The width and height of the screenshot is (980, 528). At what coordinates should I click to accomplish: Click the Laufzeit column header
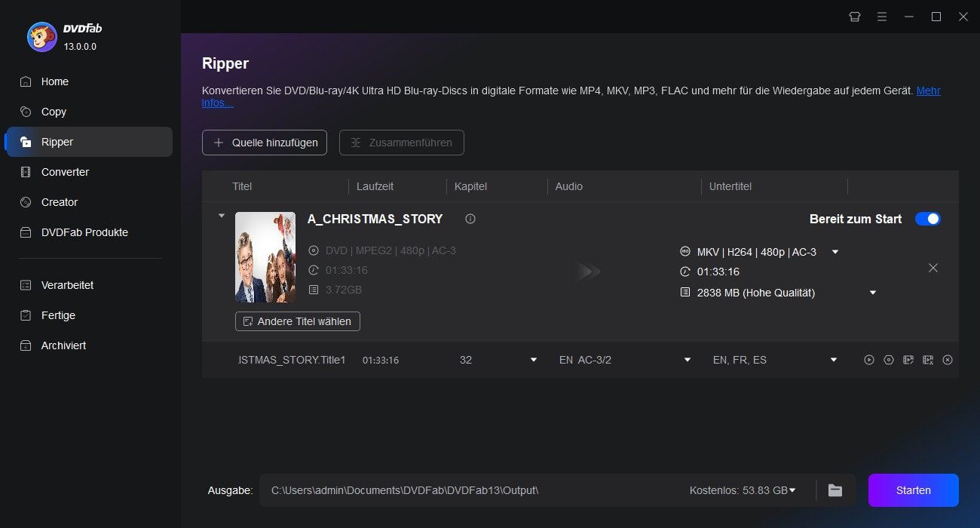point(375,186)
